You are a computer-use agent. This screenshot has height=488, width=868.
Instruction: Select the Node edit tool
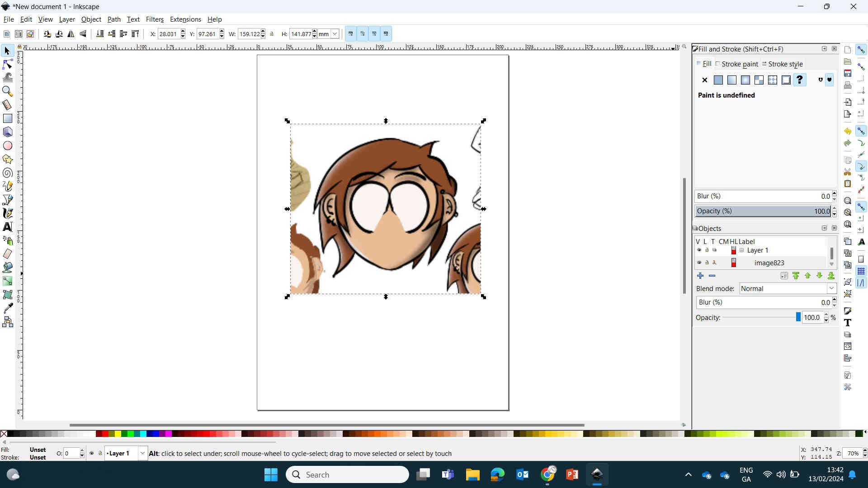[x=7, y=64]
